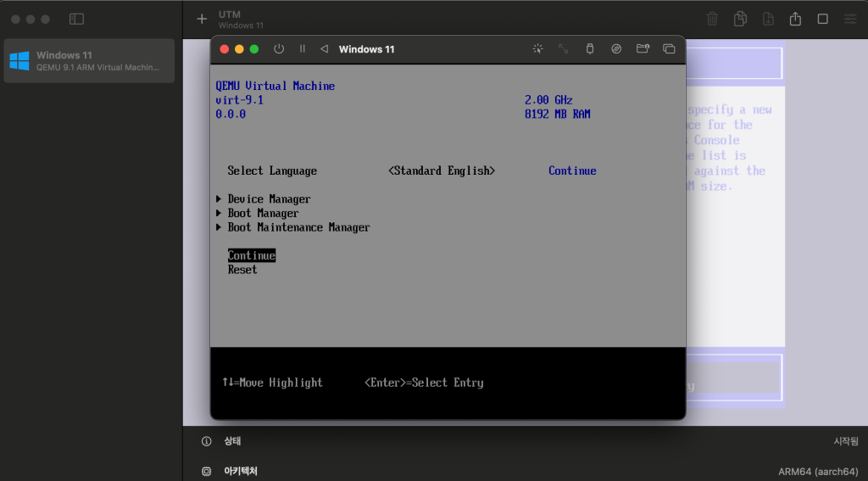
Task: Open the shared folder icon
Action: tap(643, 48)
